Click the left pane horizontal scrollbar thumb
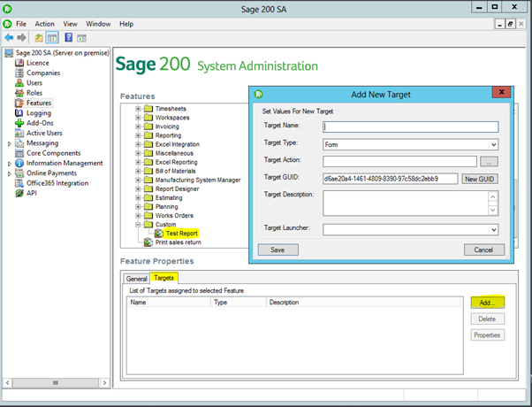This screenshot has height=407, width=532. pos(56,383)
